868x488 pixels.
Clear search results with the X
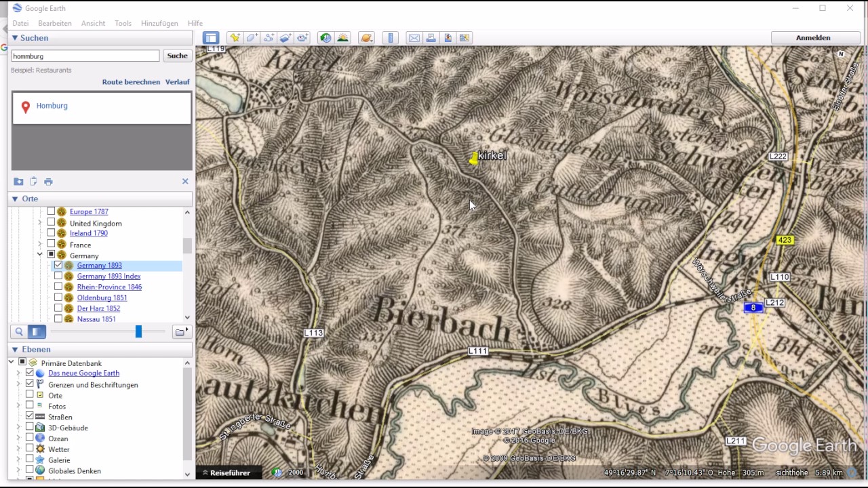(185, 181)
